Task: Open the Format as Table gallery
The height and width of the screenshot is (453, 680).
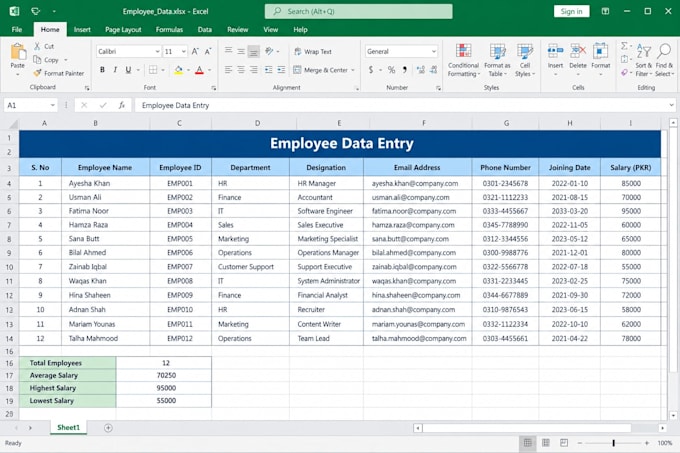Action: 497,60
